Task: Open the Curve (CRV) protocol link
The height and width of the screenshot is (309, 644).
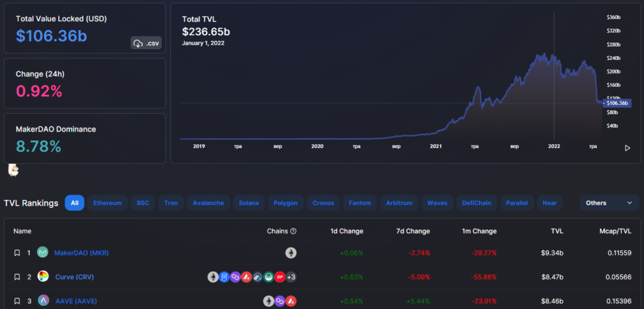Action: tap(74, 277)
